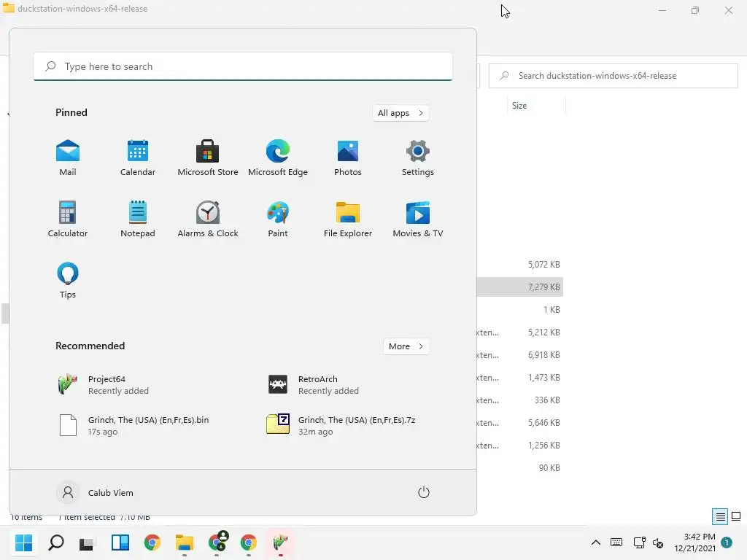This screenshot has width=747, height=560.
Task: Click the Windows Start button on taskbar
Action: coord(24,542)
